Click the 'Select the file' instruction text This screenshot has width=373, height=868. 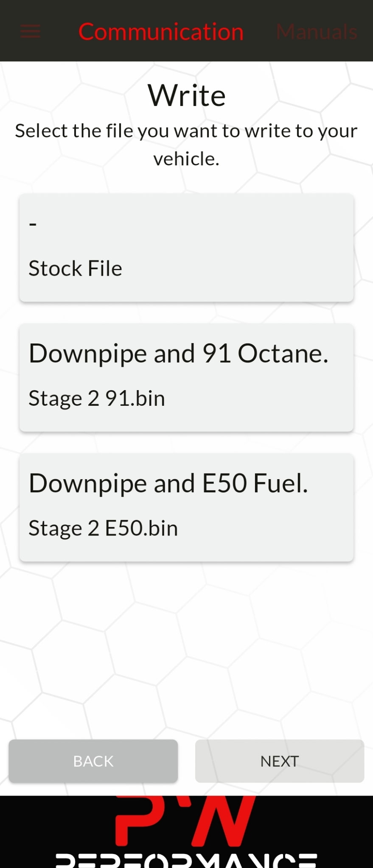tap(186, 145)
